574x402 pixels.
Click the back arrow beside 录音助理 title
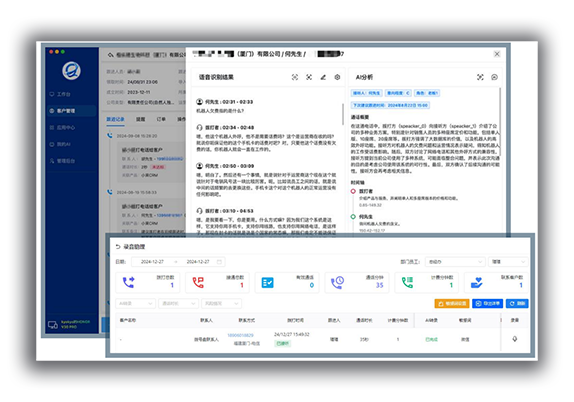(x=118, y=247)
